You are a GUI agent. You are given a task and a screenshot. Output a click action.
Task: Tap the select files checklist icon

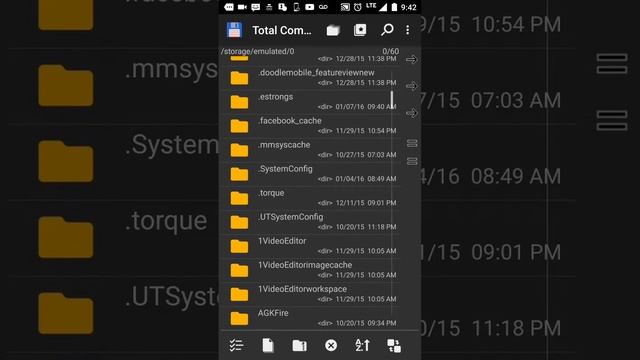click(x=236, y=345)
